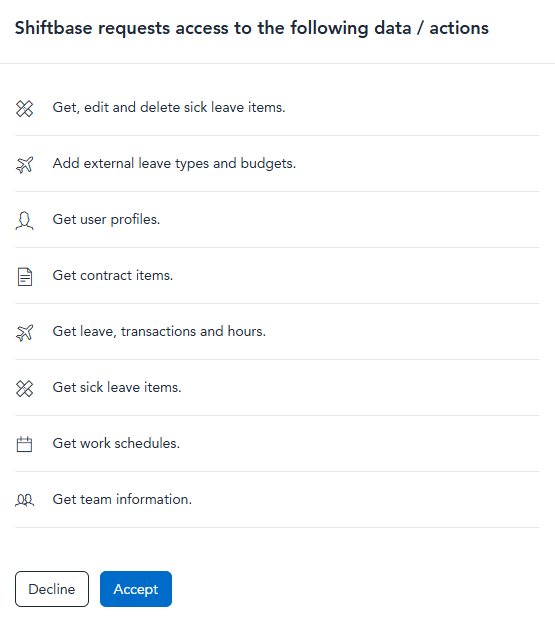Decline the Shiftbase access request
Screen dimensions: 555x626
point(52,589)
